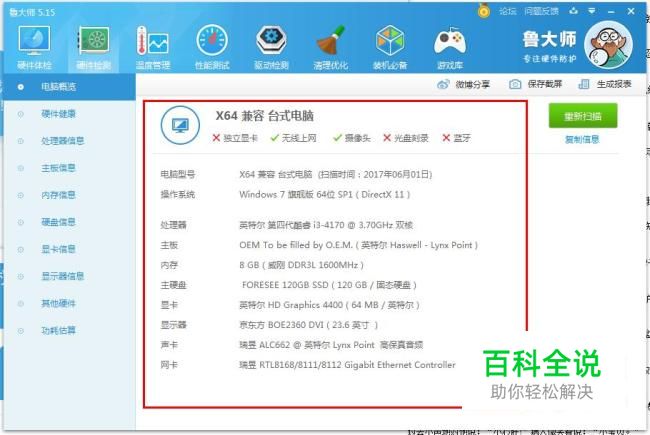650x435 pixels.
Task: Open 驱动检测 driver detection
Action: (272, 47)
